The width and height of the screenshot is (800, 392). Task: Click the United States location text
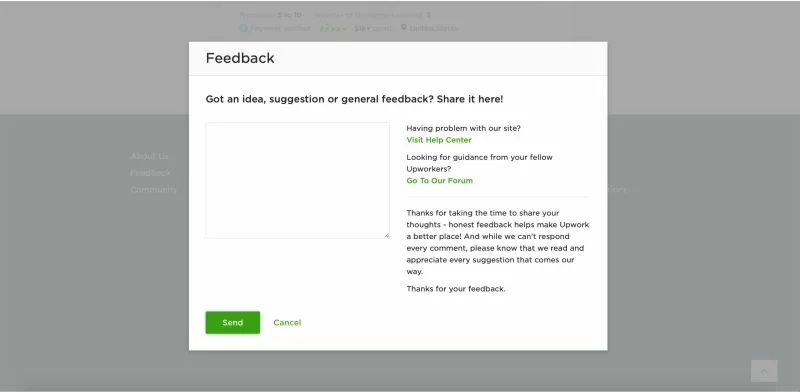point(433,28)
